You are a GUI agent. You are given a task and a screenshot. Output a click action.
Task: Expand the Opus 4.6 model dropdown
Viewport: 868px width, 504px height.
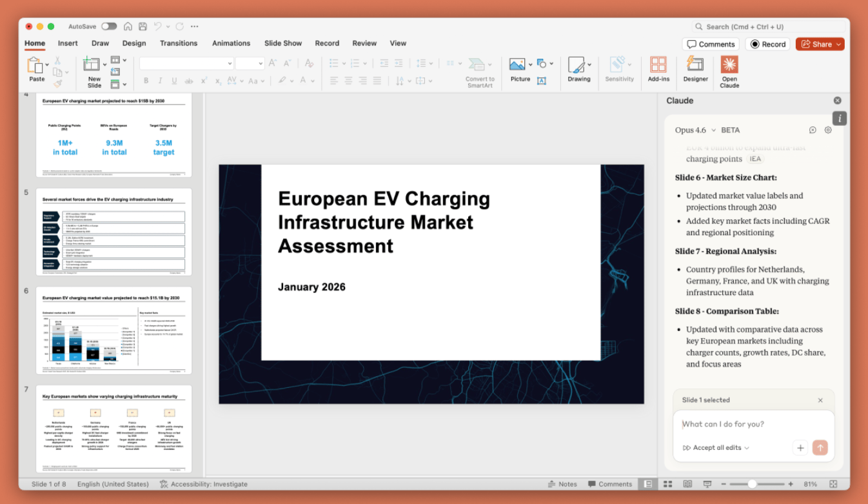(x=695, y=130)
